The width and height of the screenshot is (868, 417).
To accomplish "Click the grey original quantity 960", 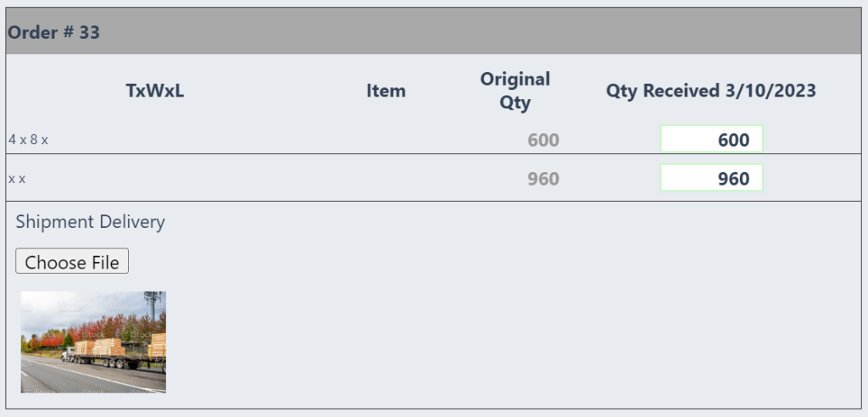I will click(543, 179).
